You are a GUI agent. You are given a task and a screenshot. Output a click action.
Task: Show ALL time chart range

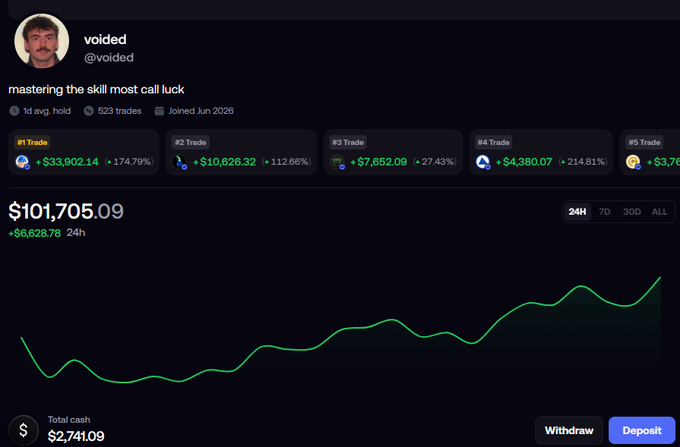659,212
